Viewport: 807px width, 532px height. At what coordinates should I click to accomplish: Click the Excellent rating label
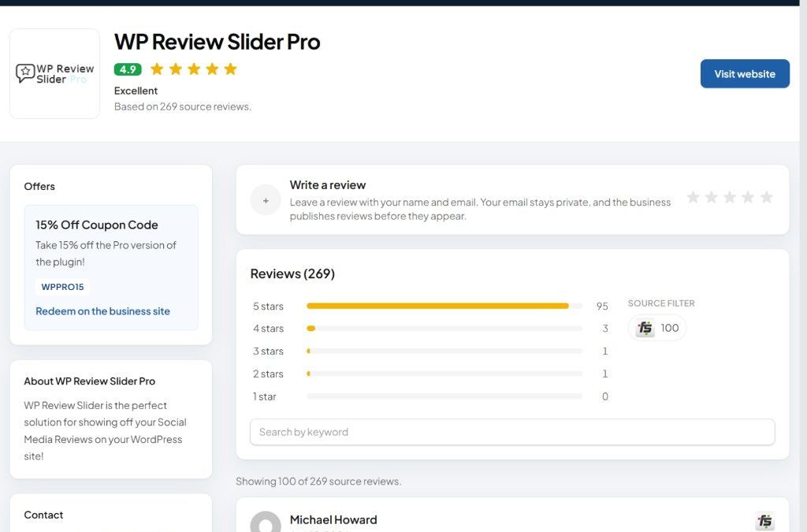tap(136, 91)
